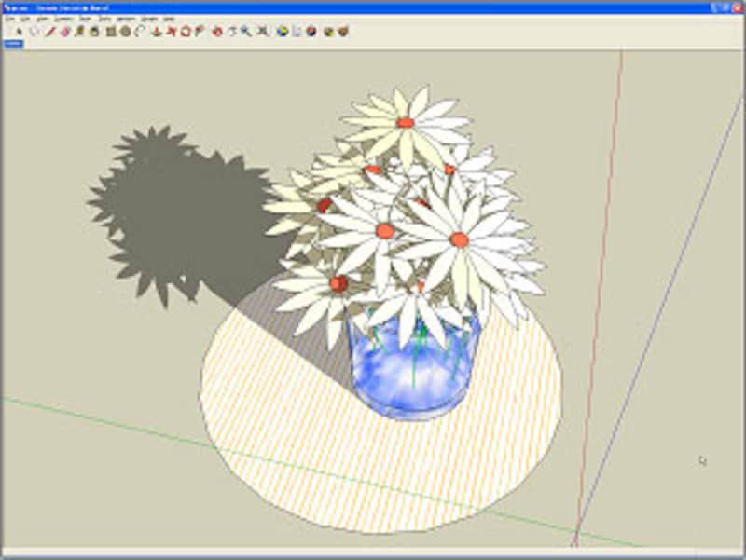The image size is (746, 560).
Task: Choose the Move tool with red arrows
Action: [171, 32]
